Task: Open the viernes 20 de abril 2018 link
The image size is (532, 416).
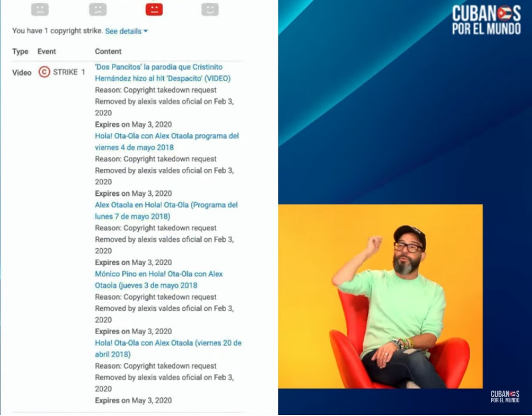Action: point(168,348)
